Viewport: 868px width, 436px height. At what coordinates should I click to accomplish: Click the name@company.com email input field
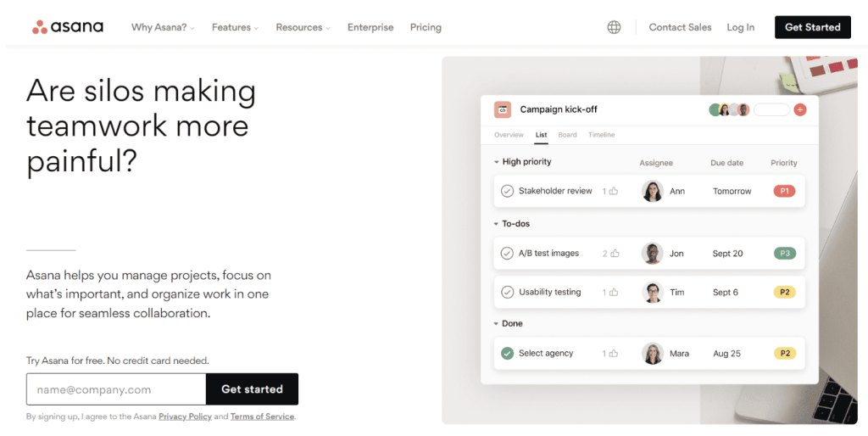[116, 389]
